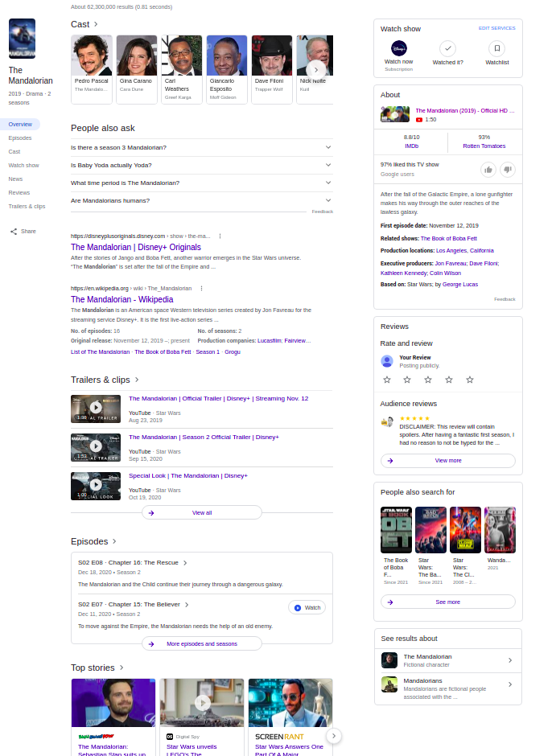Open the Cast section chevron

pyautogui.click(x=96, y=24)
